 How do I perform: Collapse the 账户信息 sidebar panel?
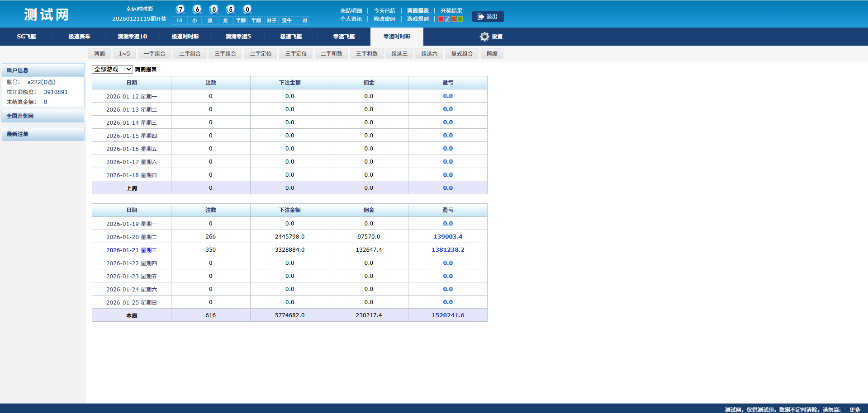[43, 70]
